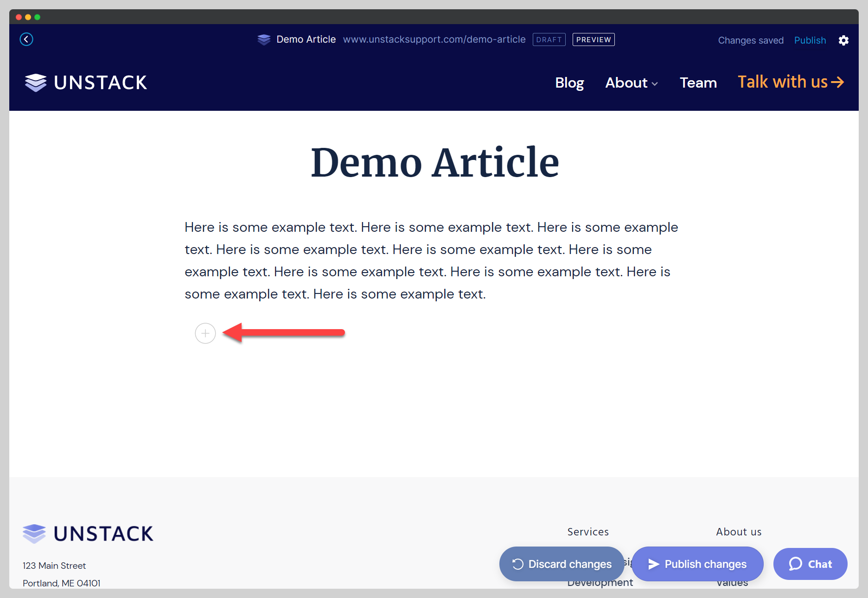The image size is (868, 598).
Task: Click the Talk with us link
Action: coord(791,82)
